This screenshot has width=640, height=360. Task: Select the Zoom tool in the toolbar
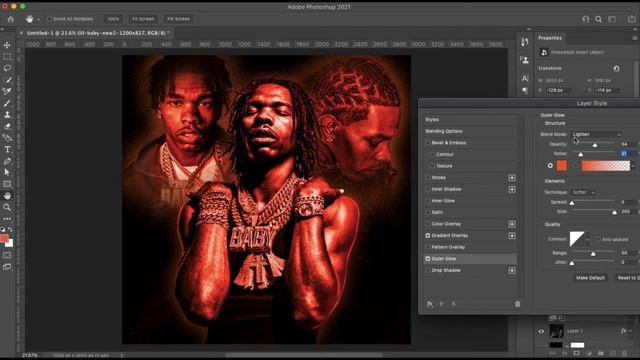pos(7,207)
